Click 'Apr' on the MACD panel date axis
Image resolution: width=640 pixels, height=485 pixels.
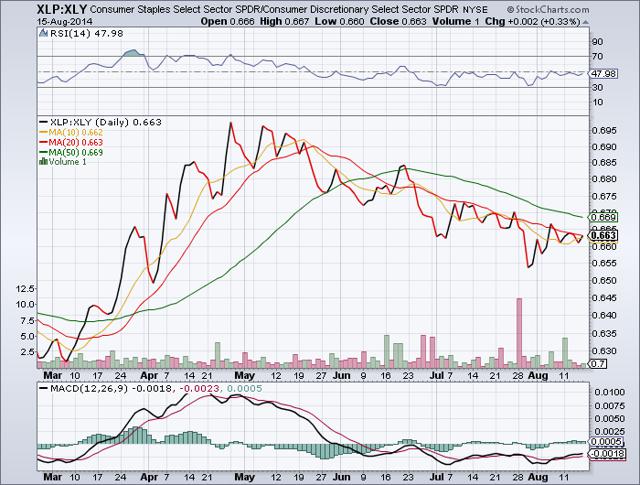coord(149,477)
